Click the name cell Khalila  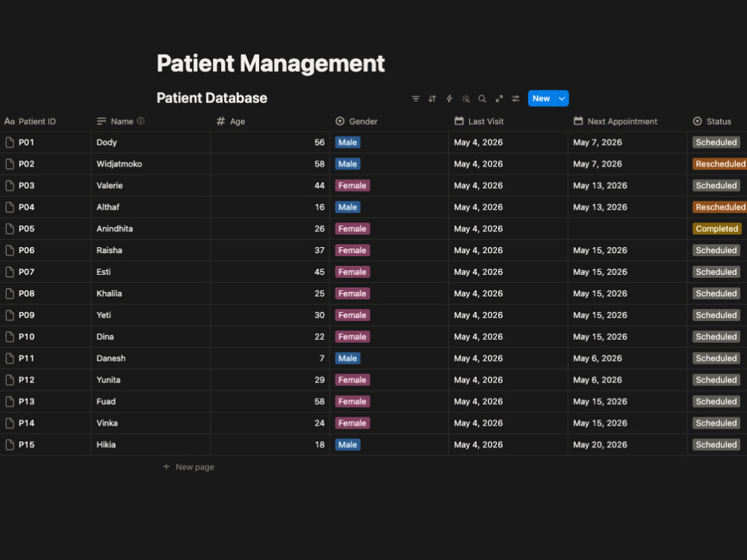[x=151, y=293]
